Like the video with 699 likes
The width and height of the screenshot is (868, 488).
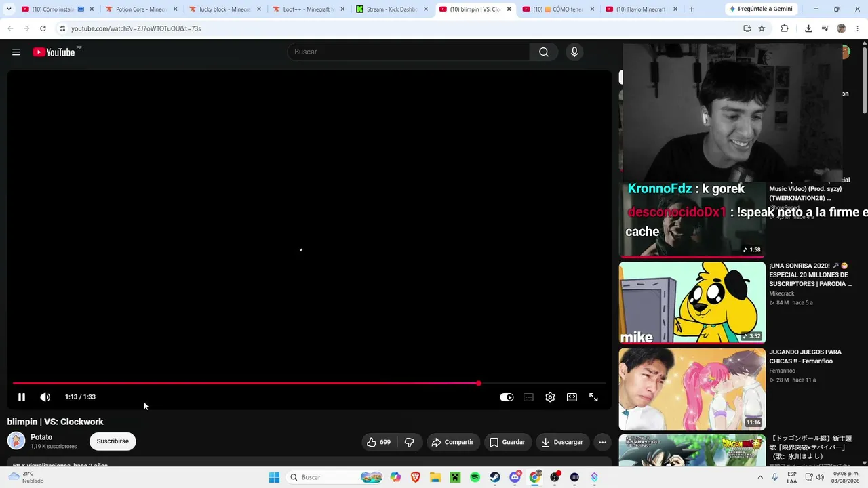379,442
